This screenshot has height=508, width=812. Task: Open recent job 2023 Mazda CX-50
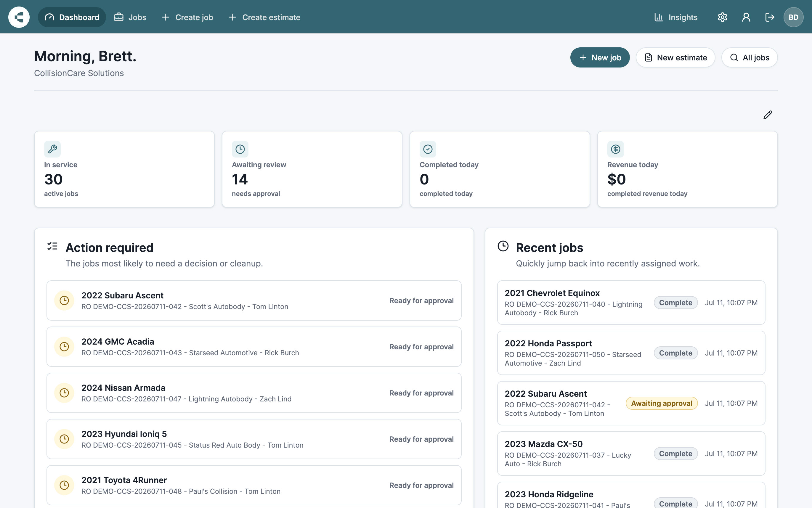[631, 453]
